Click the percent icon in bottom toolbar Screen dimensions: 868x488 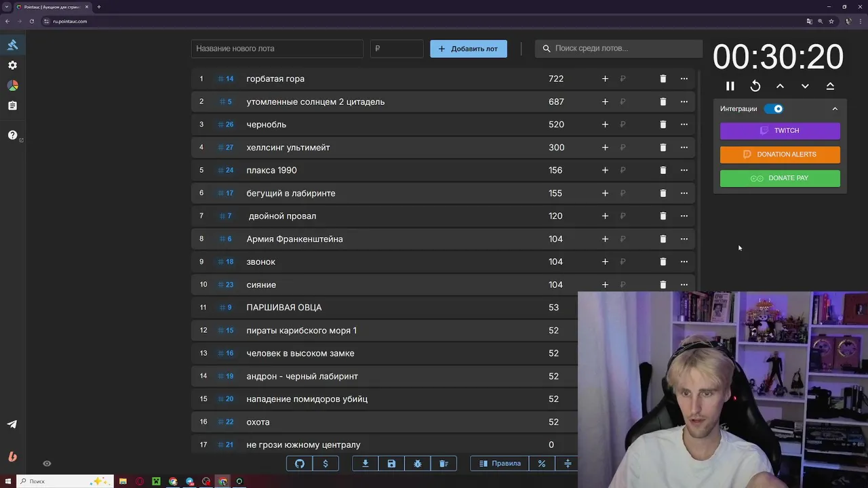coord(542,464)
